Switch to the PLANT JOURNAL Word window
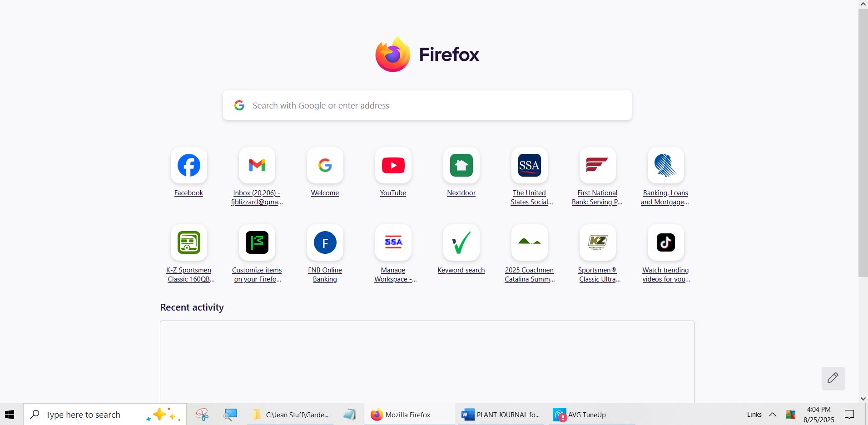The image size is (868, 425). [501, 415]
